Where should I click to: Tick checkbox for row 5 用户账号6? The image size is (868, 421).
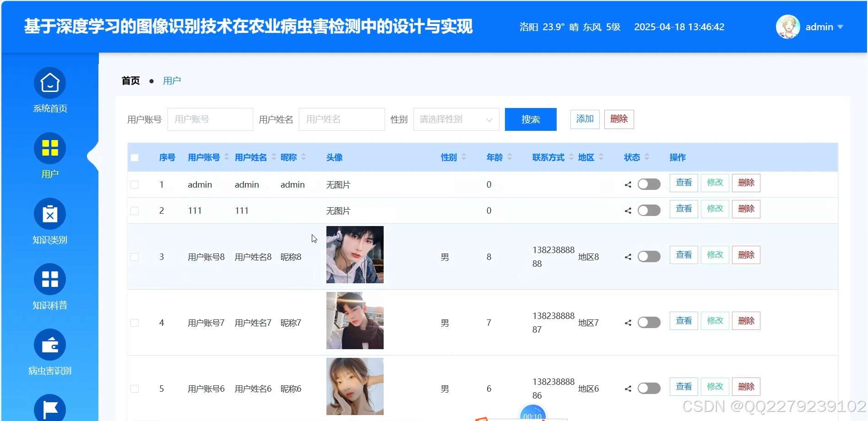coord(135,389)
